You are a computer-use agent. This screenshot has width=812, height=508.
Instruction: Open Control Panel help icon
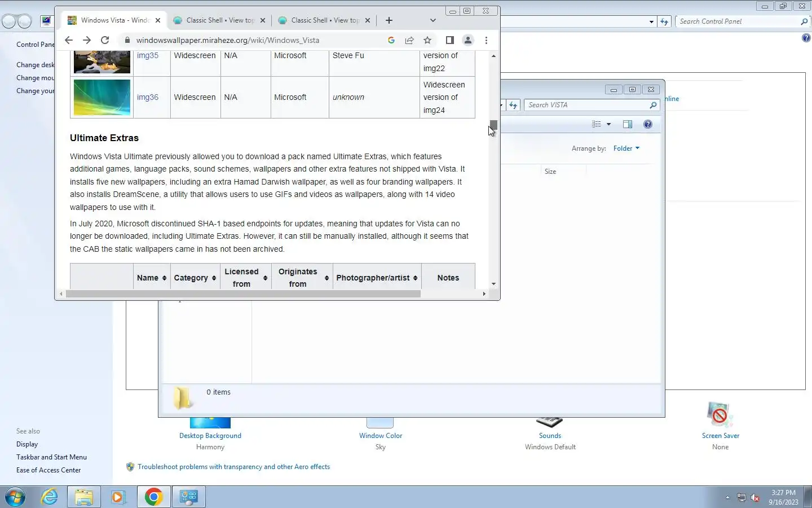pyautogui.click(x=806, y=38)
